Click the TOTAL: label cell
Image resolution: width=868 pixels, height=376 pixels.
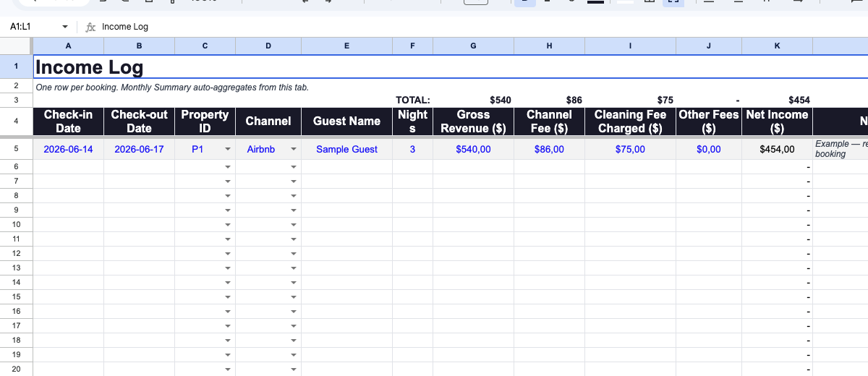413,100
